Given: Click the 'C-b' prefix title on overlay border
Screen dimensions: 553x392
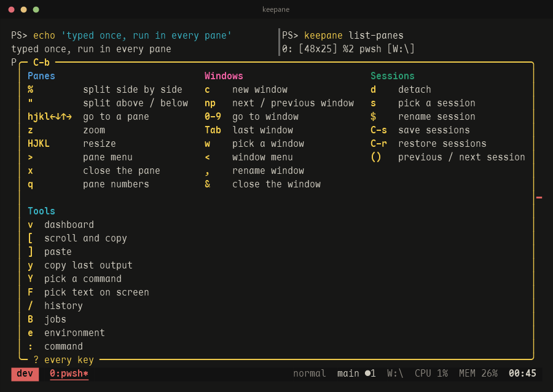Looking at the screenshot, I should [x=41, y=63].
